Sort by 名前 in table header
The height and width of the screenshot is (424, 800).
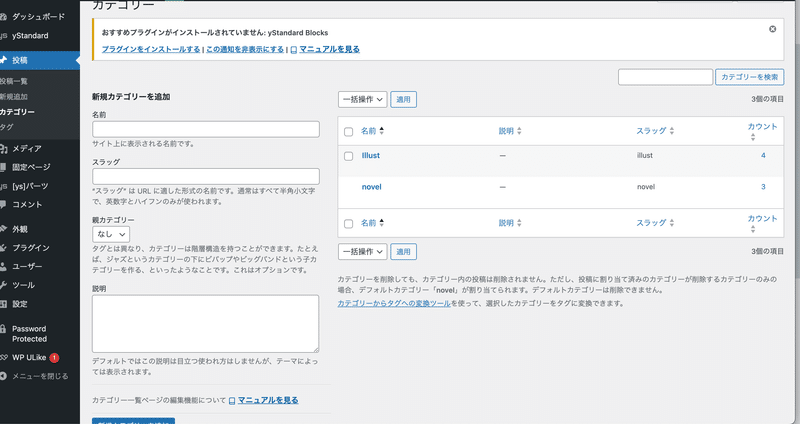pos(372,131)
